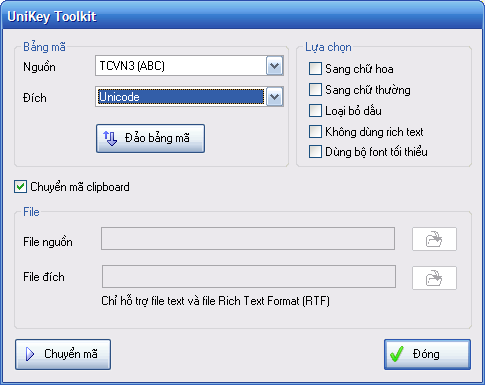Enable Dùng bộ font tối thiểu
Viewport: 485px width, 385px height.
[315, 152]
